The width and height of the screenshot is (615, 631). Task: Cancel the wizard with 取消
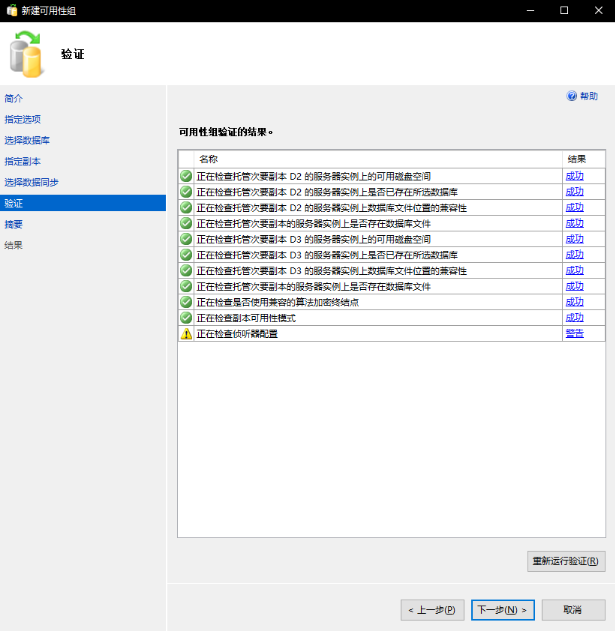point(572,609)
